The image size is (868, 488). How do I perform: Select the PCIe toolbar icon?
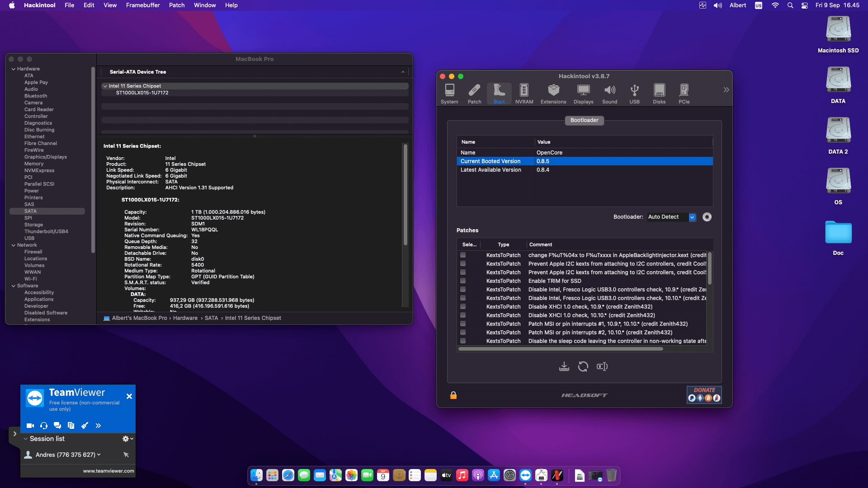tap(684, 93)
